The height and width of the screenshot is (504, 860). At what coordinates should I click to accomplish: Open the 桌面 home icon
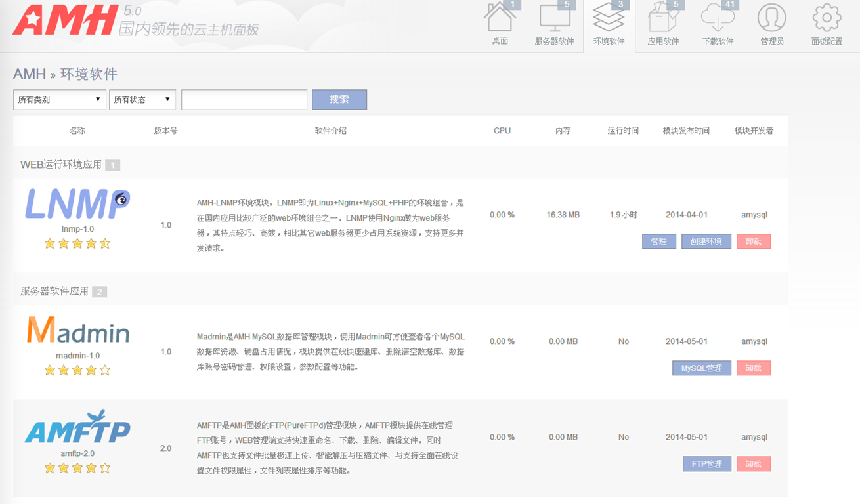pyautogui.click(x=500, y=20)
